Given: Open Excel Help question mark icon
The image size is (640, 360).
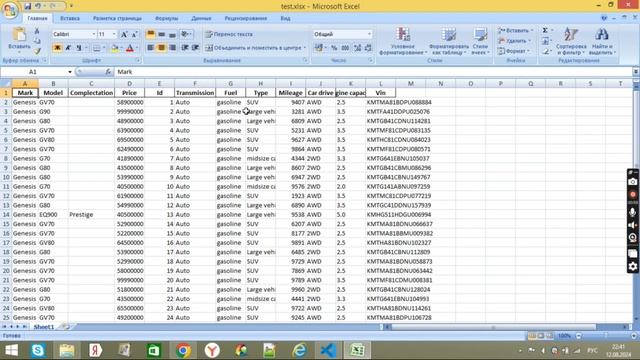Looking at the screenshot, I should [x=604, y=18].
